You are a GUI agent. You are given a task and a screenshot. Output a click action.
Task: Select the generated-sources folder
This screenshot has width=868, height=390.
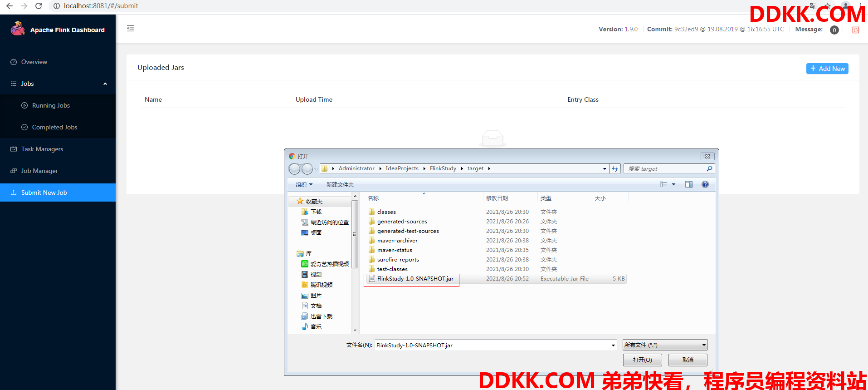coord(402,222)
